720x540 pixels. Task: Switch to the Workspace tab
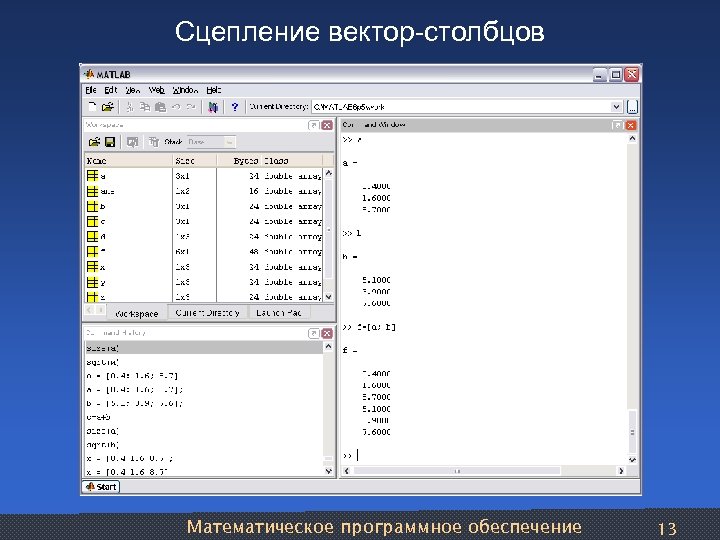(x=137, y=314)
